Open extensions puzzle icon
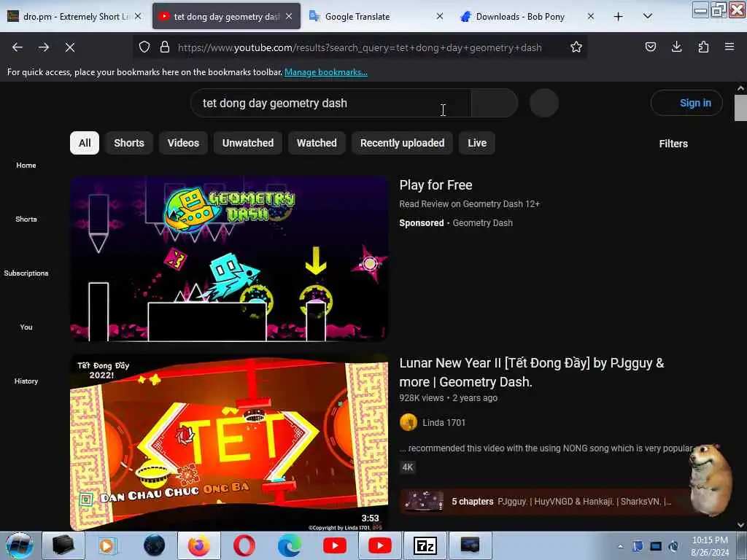Viewport: 747px width, 560px height. pyautogui.click(x=703, y=47)
